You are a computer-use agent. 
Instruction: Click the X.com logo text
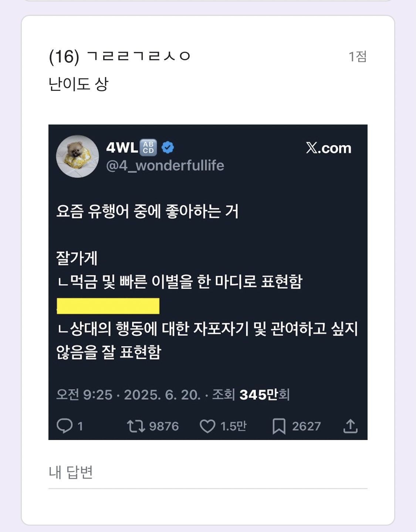(329, 148)
